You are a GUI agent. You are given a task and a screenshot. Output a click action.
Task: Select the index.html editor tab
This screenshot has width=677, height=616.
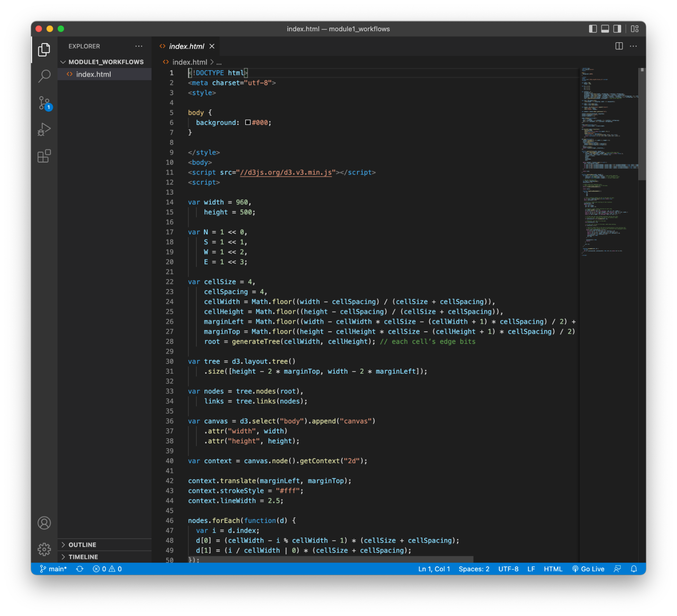point(186,46)
